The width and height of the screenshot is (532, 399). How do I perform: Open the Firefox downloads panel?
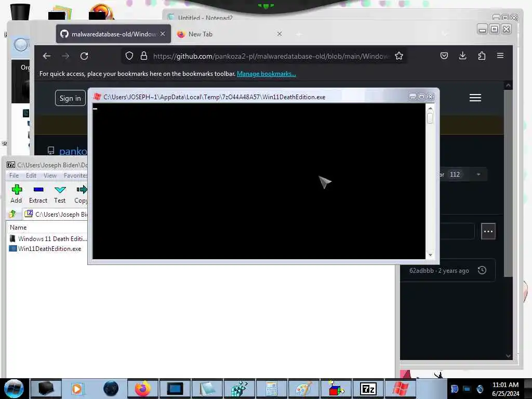(x=462, y=56)
